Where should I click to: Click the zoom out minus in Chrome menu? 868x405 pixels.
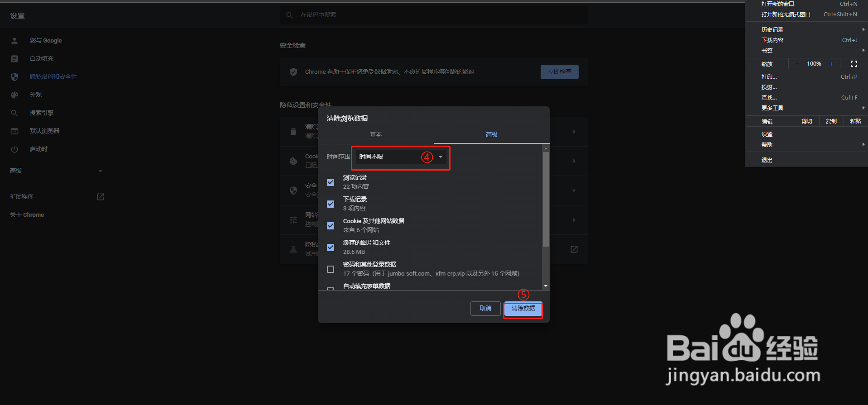point(797,64)
